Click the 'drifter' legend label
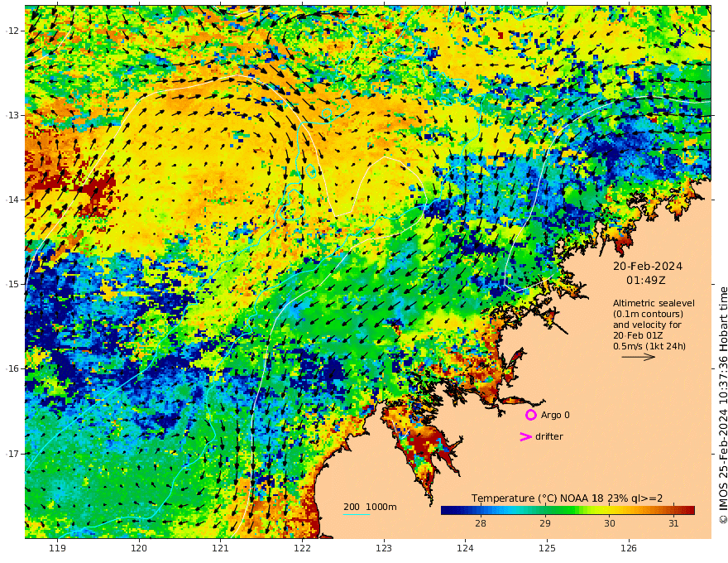The width and height of the screenshot is (728, 563). (548, 436)
